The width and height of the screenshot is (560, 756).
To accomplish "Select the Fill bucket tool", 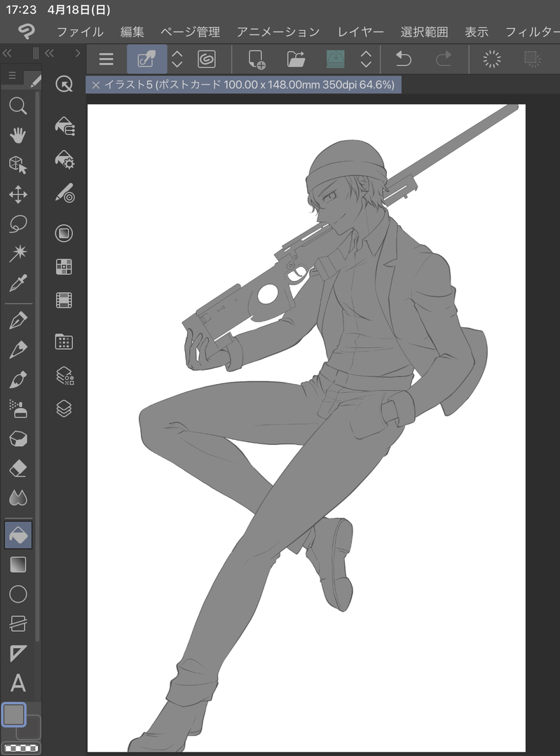I will pyautogui.click(x=18, y=535).
